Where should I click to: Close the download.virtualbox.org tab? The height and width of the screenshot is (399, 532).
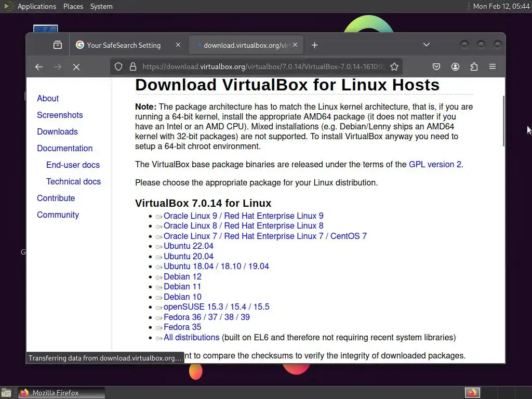[x=295, y=45]
